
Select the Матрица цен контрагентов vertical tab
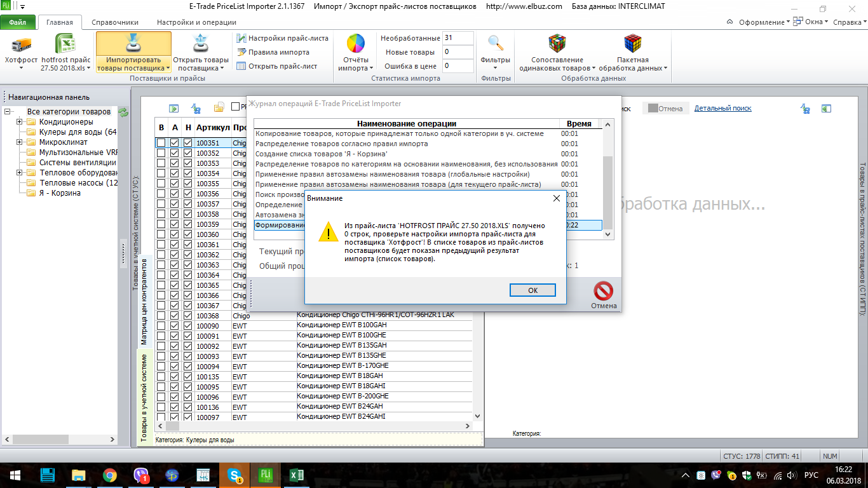145,301
